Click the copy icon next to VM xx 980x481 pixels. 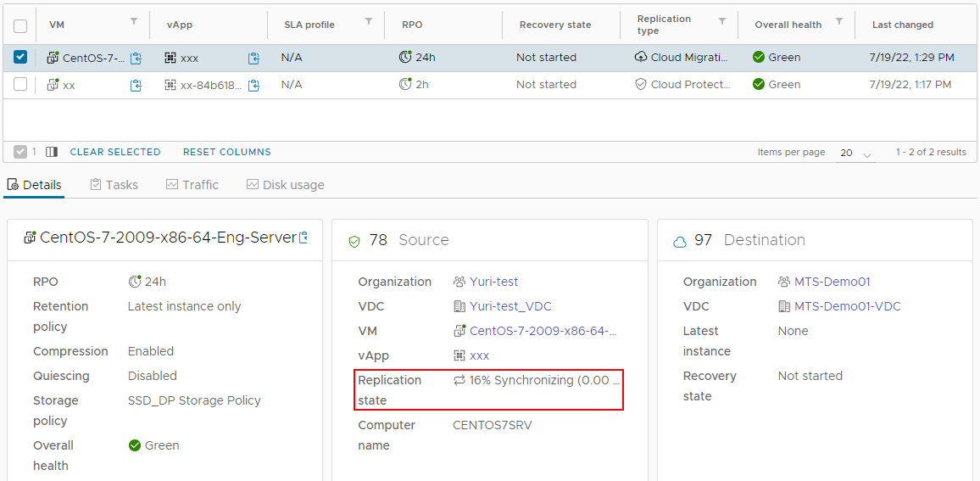[136, 85]
